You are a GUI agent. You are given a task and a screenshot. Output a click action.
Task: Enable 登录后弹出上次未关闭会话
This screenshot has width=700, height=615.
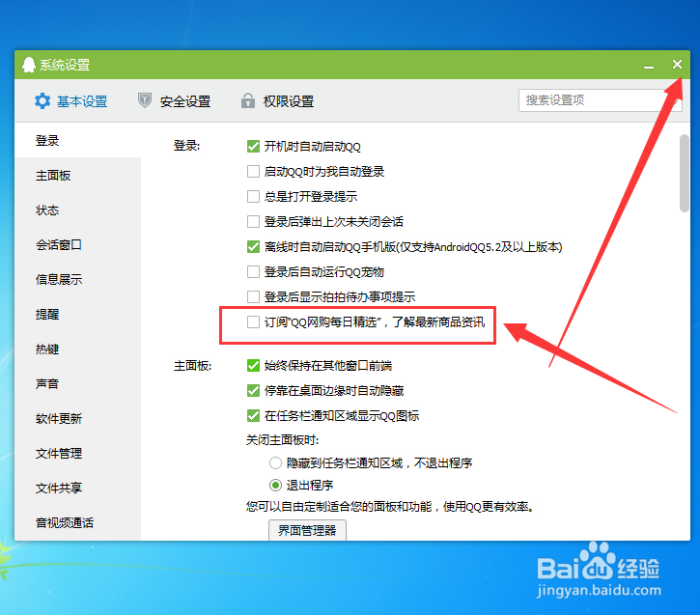point(253,221)
